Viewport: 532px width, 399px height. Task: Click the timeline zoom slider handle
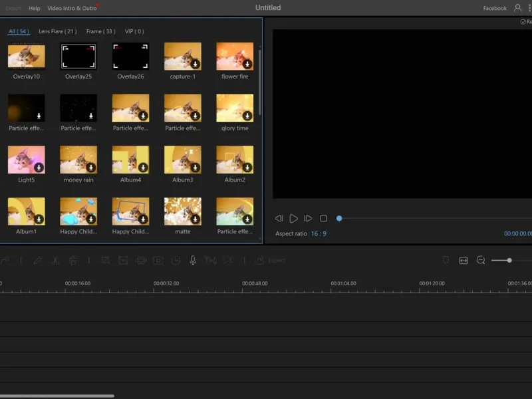pos(509,261)
